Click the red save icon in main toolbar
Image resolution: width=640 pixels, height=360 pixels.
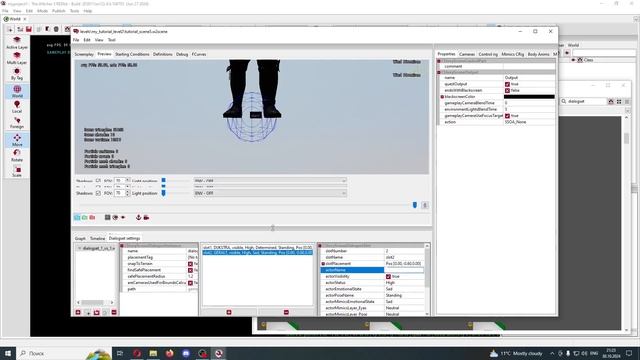(x=29, y=29)
